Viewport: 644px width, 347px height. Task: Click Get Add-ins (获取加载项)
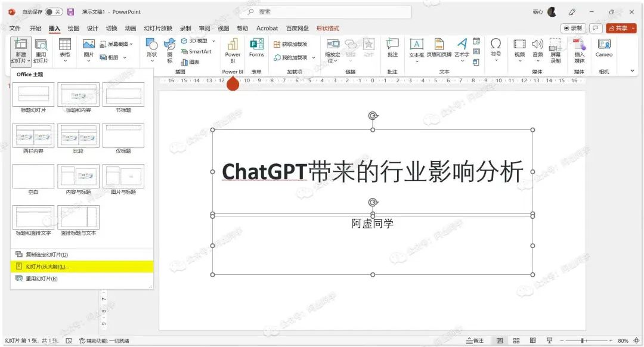click(290, 44)
